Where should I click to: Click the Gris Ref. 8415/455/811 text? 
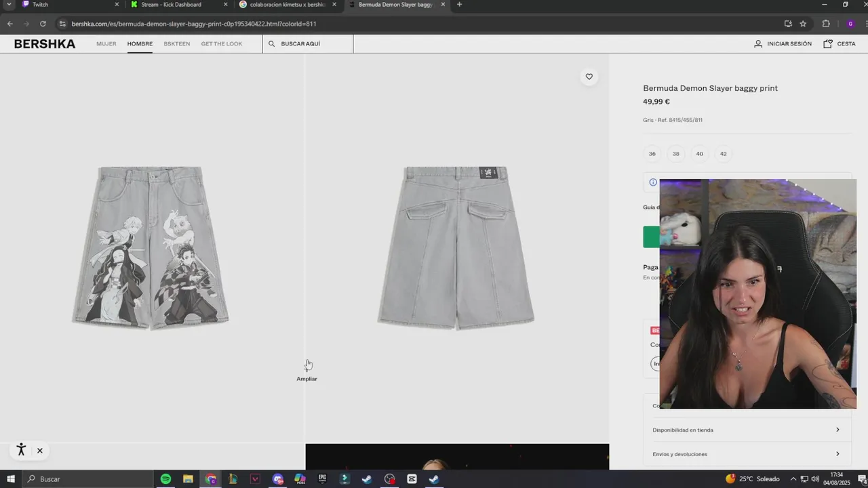pyautogui.click(x=673, y=120)
